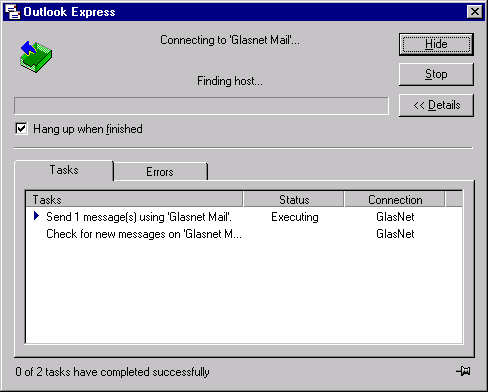The width and height of the screenshot is (488, 392).
Task: Click the GlasNet connection in the second row
Action: tap(395, 234)
